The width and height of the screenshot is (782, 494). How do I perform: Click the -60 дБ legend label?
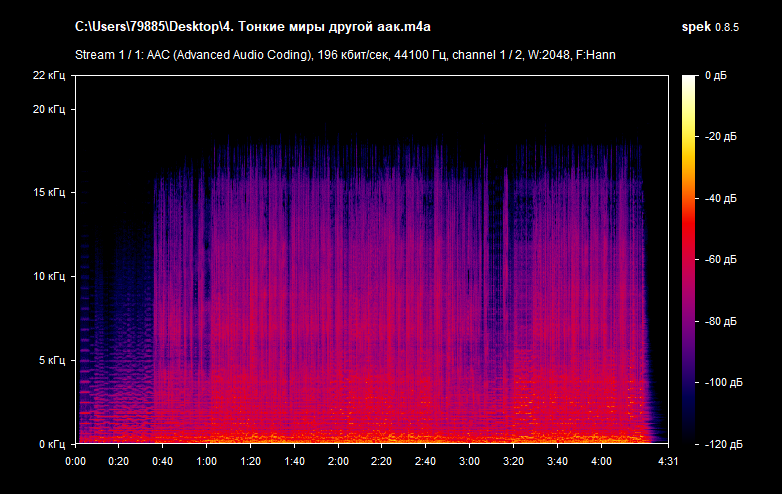(x=719, y=259)
